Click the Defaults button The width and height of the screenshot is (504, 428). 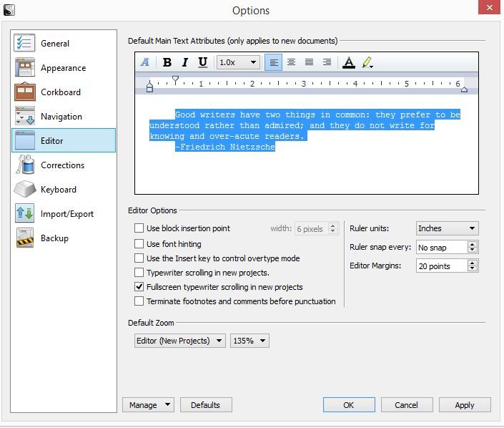coord(206,405)
